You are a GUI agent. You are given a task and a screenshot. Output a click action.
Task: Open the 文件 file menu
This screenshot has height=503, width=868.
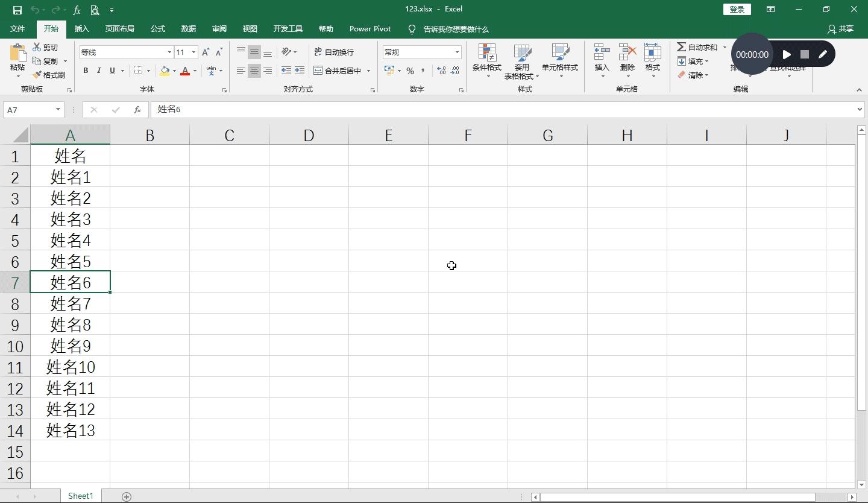17,29
